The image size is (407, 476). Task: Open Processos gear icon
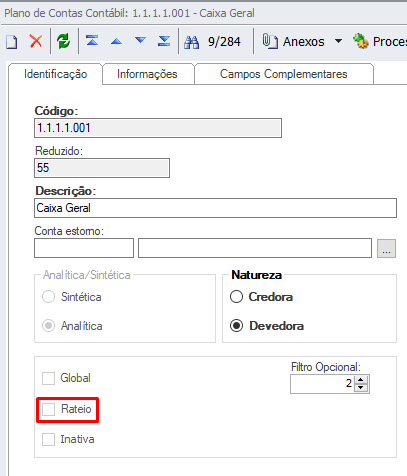(x=361, y=41)
